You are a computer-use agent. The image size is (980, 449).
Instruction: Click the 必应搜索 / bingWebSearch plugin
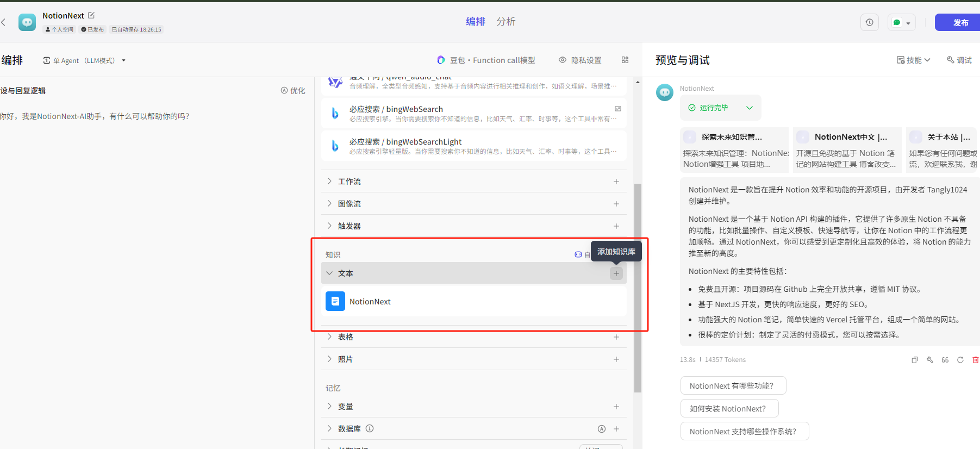[473, 113]
